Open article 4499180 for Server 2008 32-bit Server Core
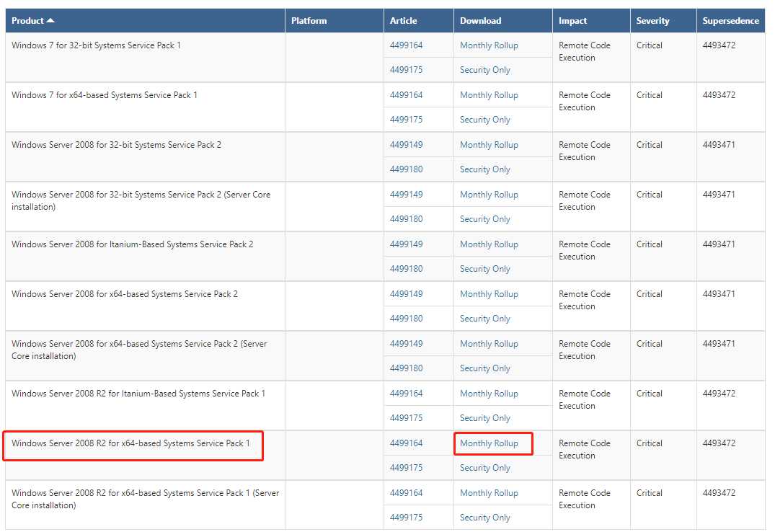This screenshot has height=532, width=775. pyautogui.click(x=407, y=219)
